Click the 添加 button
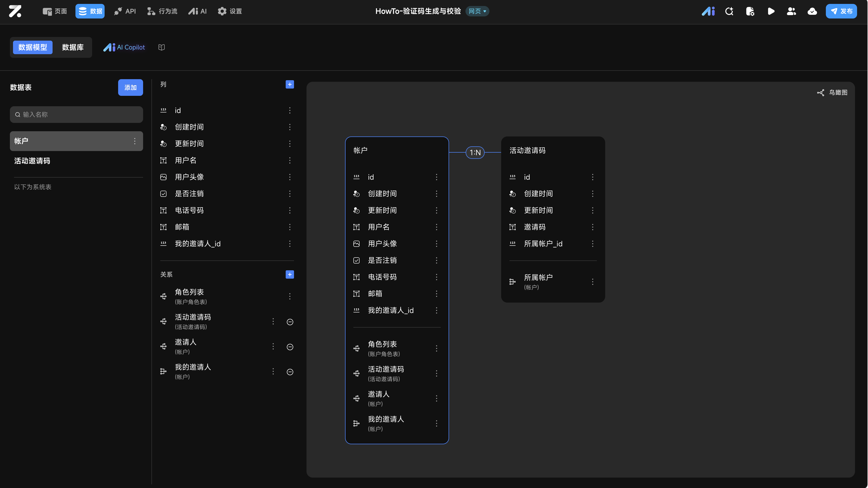 (130, 87)
